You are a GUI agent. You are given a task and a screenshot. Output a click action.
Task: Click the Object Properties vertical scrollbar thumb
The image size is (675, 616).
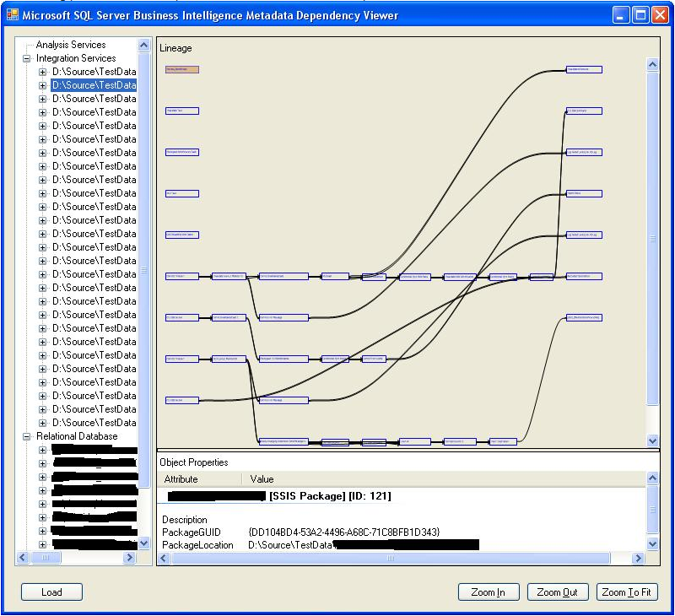(x=652, y=509)
